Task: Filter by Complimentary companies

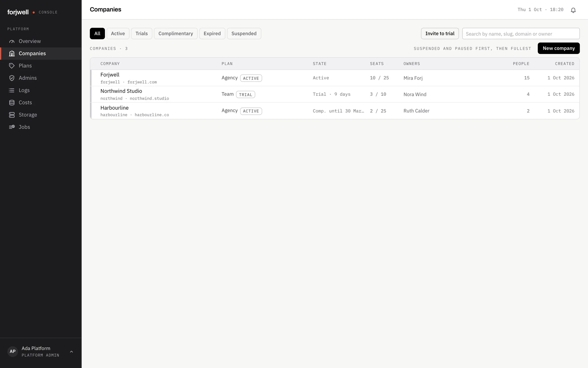Action: tap(176, 34)
